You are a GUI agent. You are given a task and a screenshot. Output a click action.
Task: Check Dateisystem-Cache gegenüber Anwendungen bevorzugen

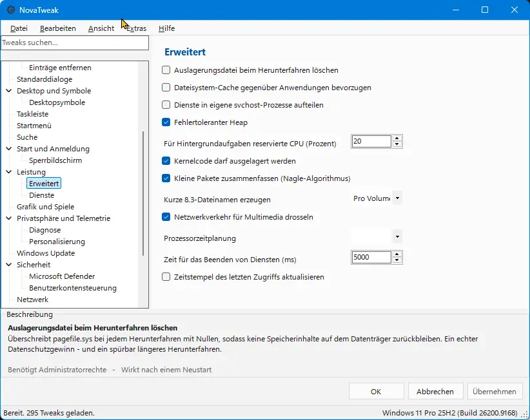pyautogui.click(x=166, y=88)
